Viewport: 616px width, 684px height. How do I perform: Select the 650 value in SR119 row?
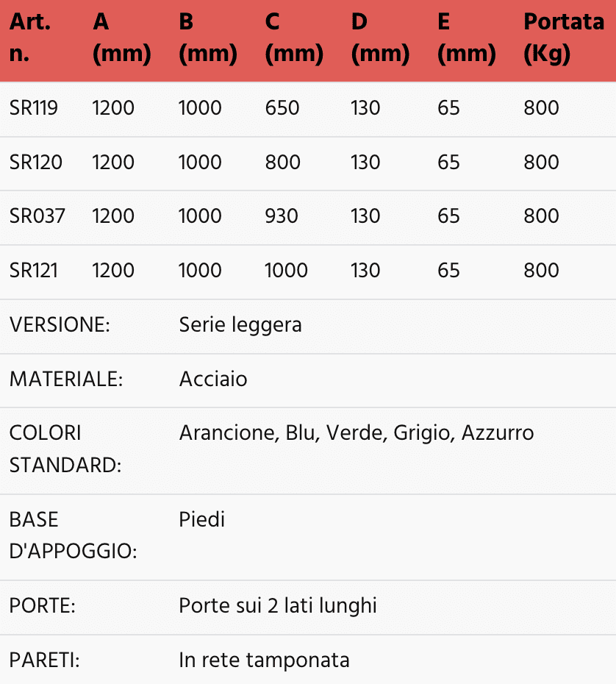pos(282,108)
